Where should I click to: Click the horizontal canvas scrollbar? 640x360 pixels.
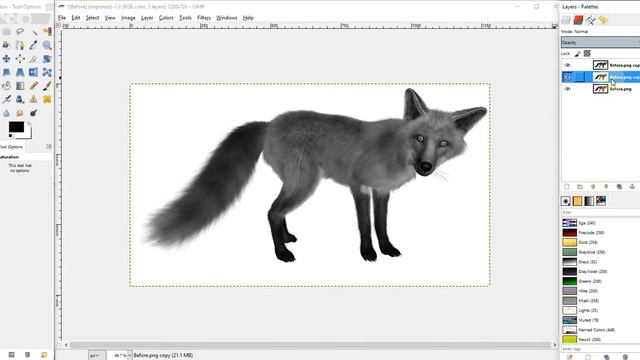[x=310, y=345]
